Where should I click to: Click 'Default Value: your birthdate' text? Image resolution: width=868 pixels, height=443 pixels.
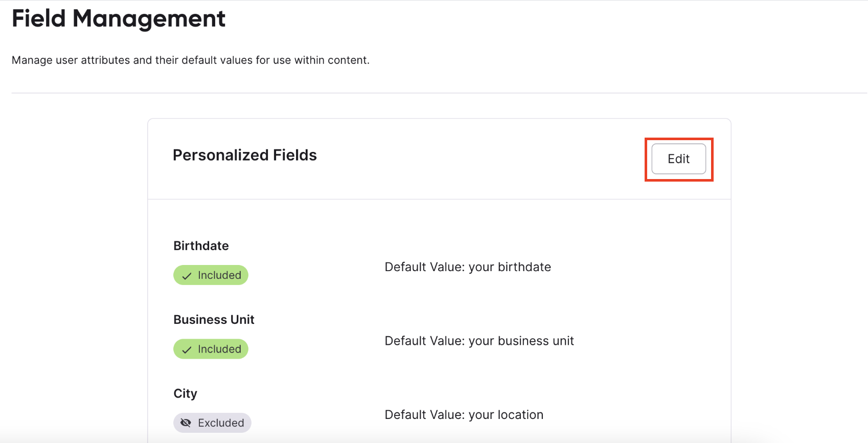(468, 267)
